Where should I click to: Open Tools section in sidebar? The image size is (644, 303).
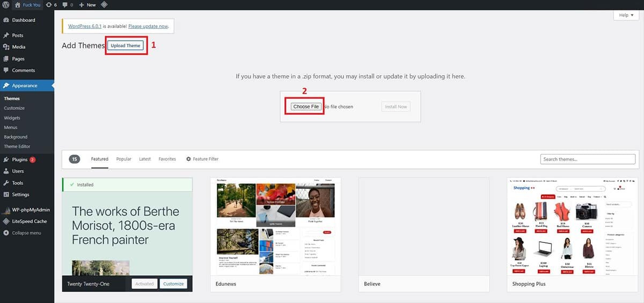coord(17,183)
